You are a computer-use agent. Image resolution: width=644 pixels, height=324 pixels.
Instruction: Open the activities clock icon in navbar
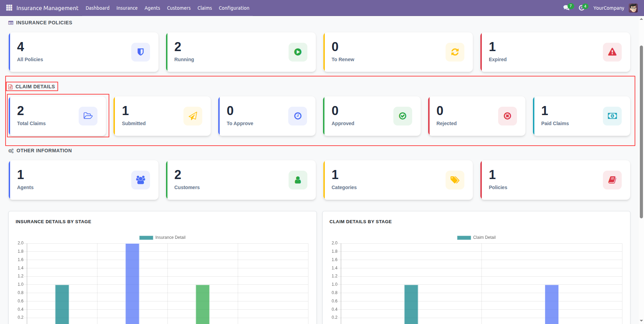pos(582,8)
